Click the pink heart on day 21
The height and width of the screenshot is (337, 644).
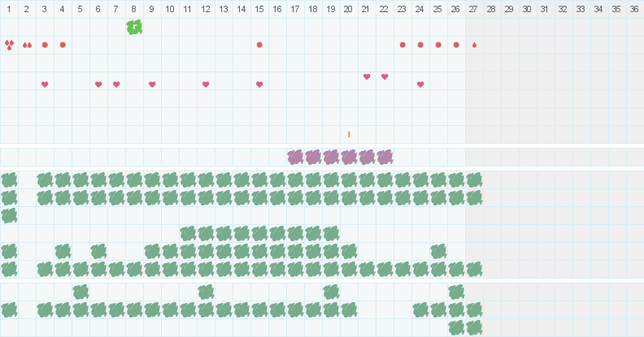coord(367,77)
